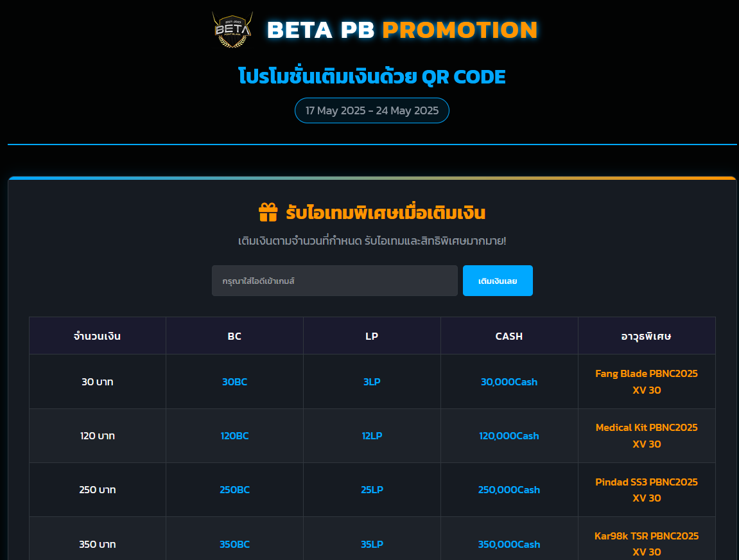Select the BC column header
The image size is (739, 560).
(234, 336)
